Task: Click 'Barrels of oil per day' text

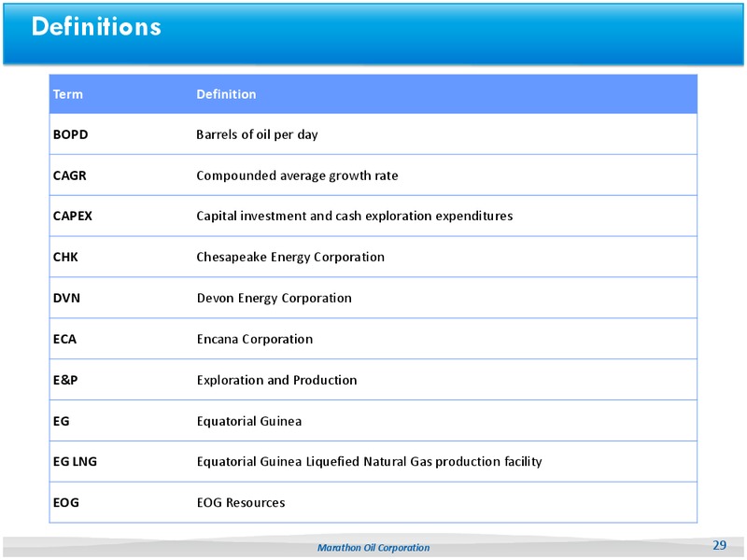Action: (x=258, y=134)
